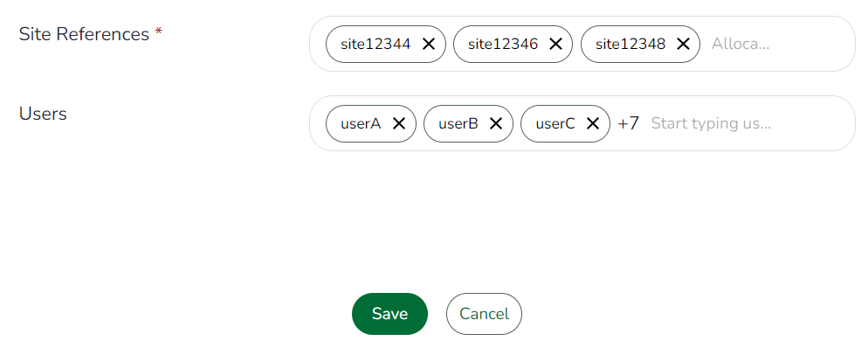Delete site12348 using its X icon
Viewport: 868px width, 355px height.
point(683,44)
